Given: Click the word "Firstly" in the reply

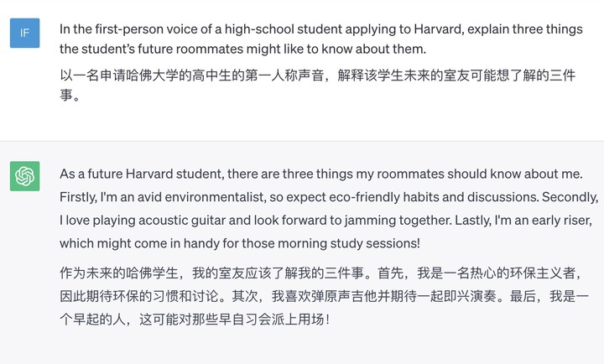Looking at the screenshot, I should coord(81,197).
